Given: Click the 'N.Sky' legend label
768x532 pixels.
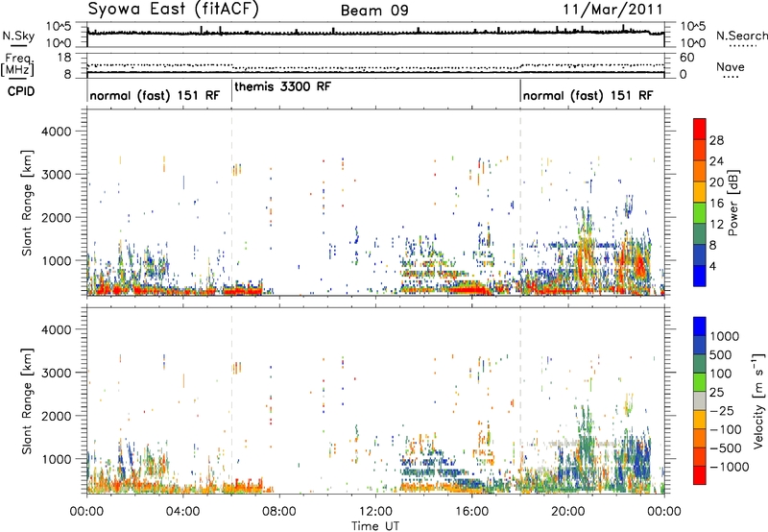Looking at the screenshot, I should click(x=18, y=36).
